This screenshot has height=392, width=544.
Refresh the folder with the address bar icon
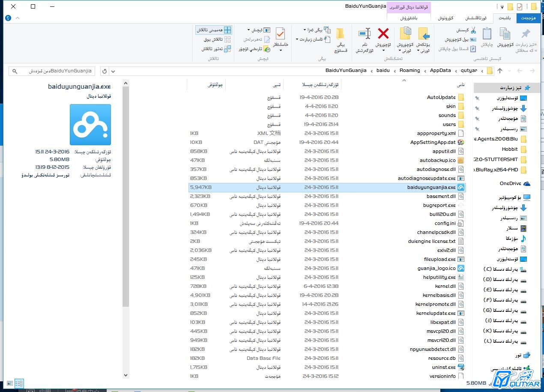pos(104,71)
